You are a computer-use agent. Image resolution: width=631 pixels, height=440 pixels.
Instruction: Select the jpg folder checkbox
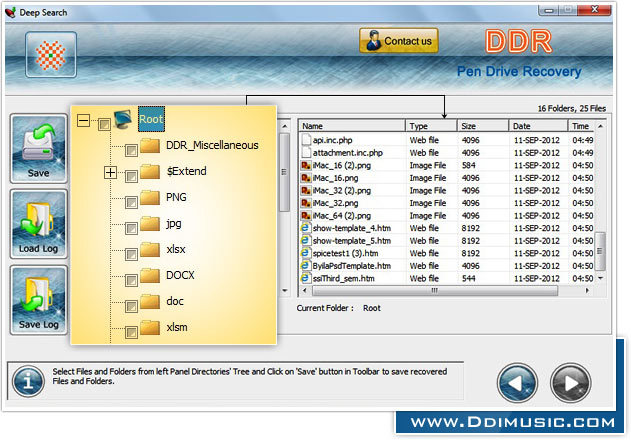tap(131, 228)
